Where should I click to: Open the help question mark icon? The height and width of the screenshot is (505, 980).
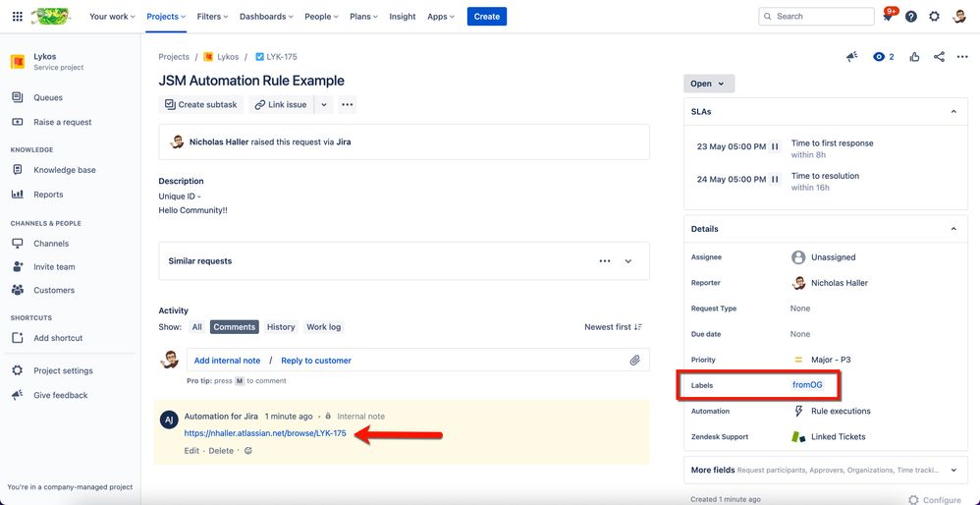[x=910, y=17]
